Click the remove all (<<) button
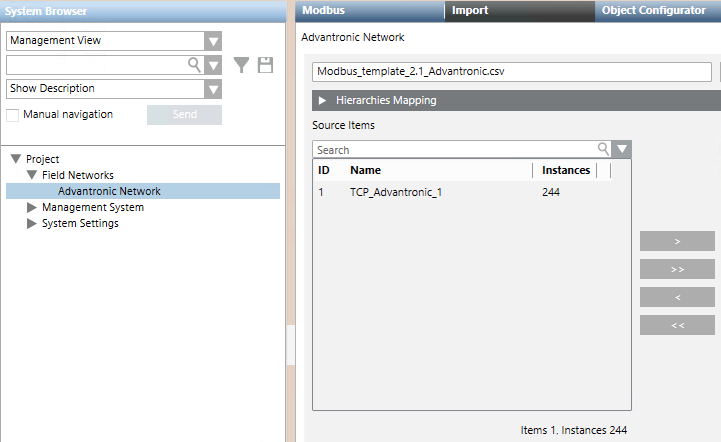The image size is (721, 442). click(677, 325)
